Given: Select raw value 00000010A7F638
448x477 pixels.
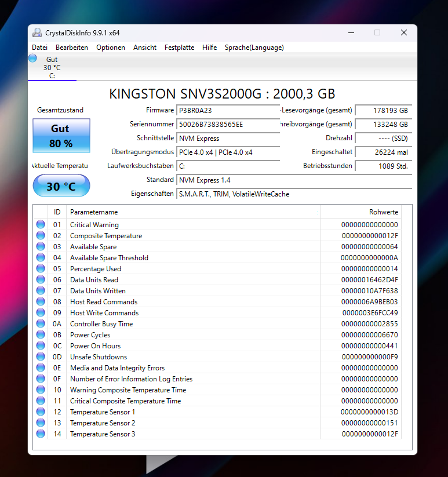Looking at the screenshot, I should tap(370, 291).
